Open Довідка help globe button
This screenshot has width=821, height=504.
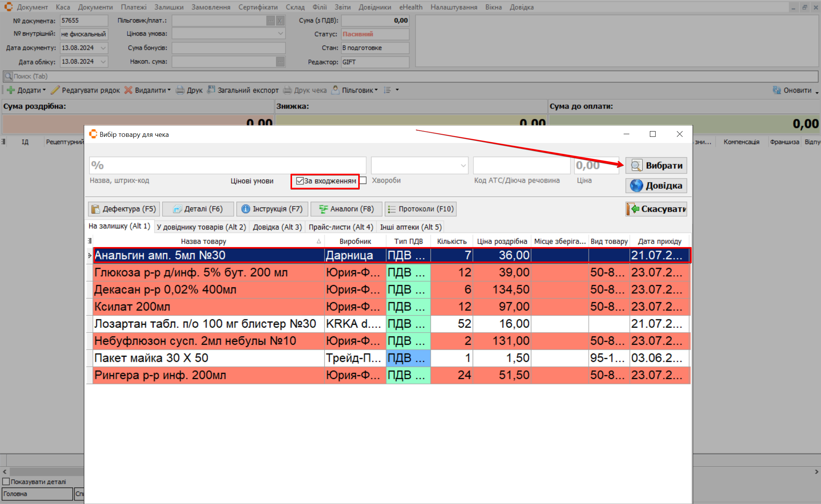coord(656,185)
